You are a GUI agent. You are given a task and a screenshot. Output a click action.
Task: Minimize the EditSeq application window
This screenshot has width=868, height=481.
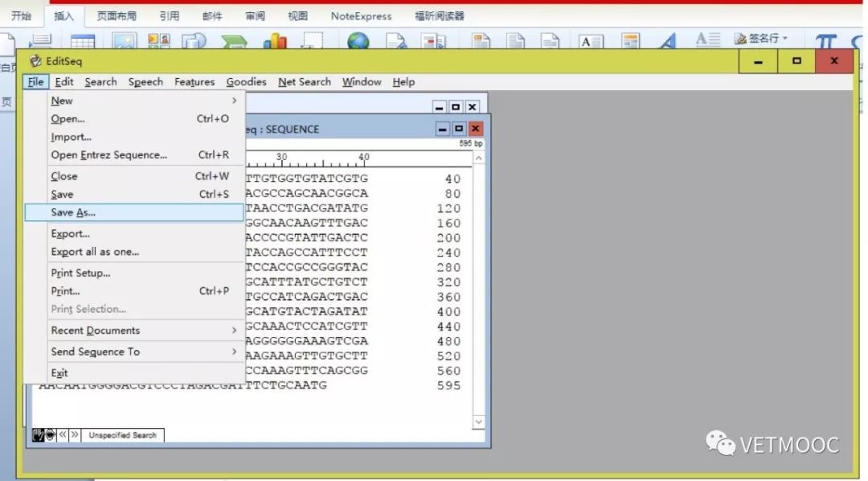[x=759, y=61]
